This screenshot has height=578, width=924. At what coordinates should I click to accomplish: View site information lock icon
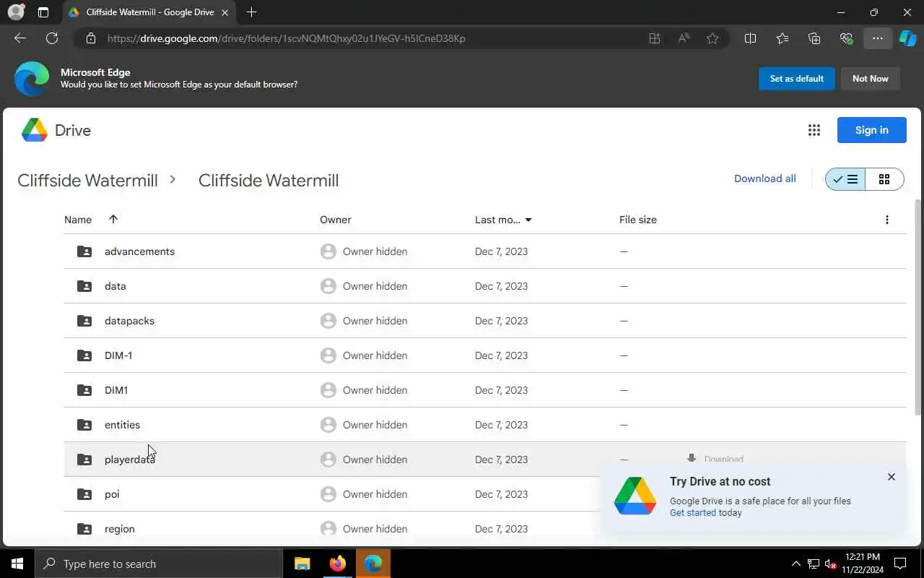pyautogui.click(x=90, y=38)
